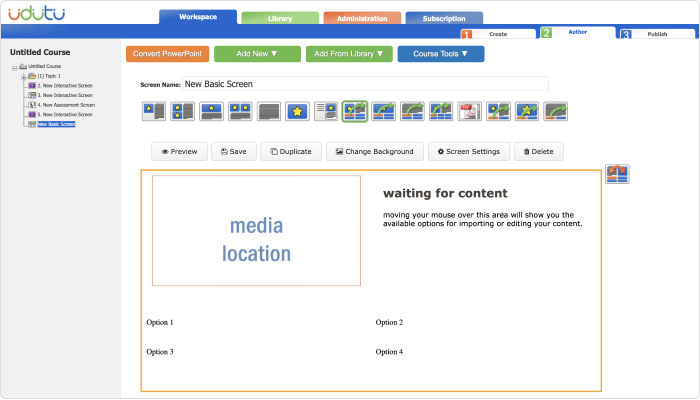Select '3. New Interactive Screen' in tree
This screenshot has height=400, width=700.
[65, 95]
